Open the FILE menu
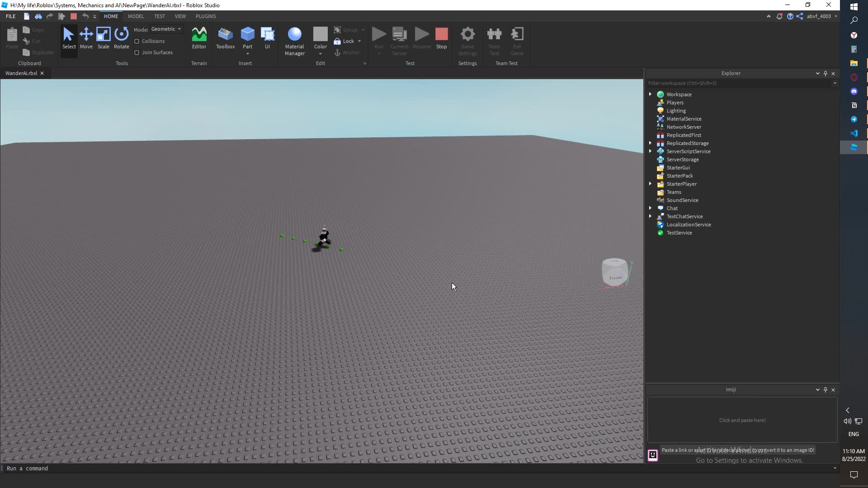This screenshot has width=868, height=488. [11, 16]
